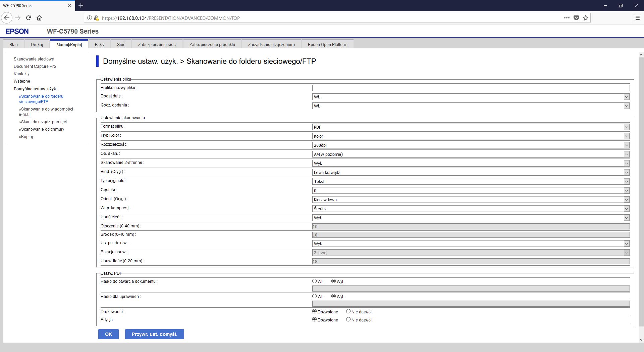This screenshot has width=644, height=352.
Task: Go back with the browser back arrow
Action: [x=7, y=18]
